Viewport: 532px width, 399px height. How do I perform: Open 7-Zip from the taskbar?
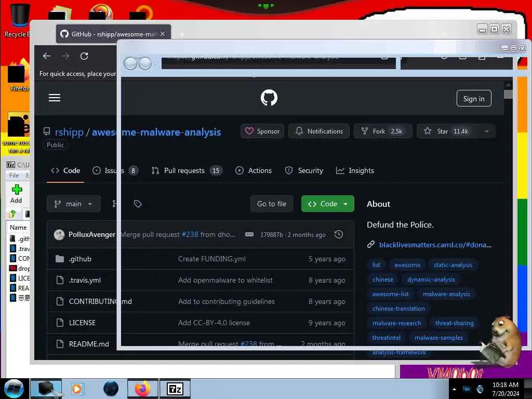[x=175, y=389]
